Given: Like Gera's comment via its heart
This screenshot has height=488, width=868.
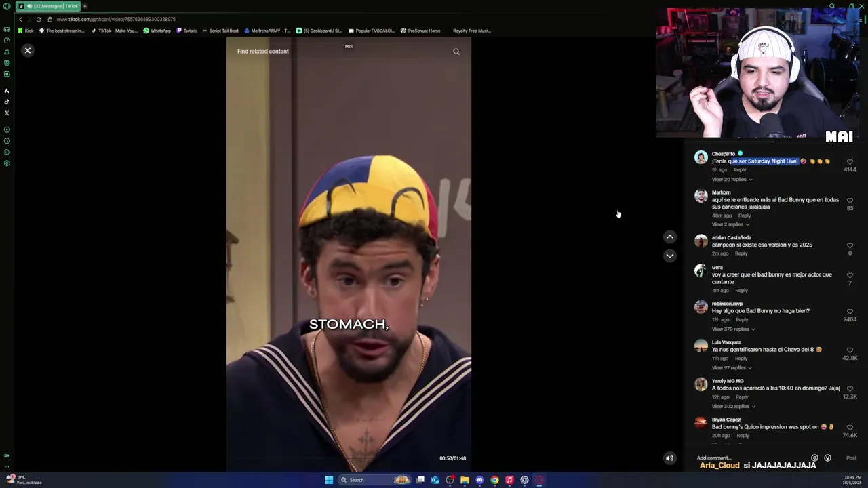Looking at the screenshot, I should [x=850, y=276].
